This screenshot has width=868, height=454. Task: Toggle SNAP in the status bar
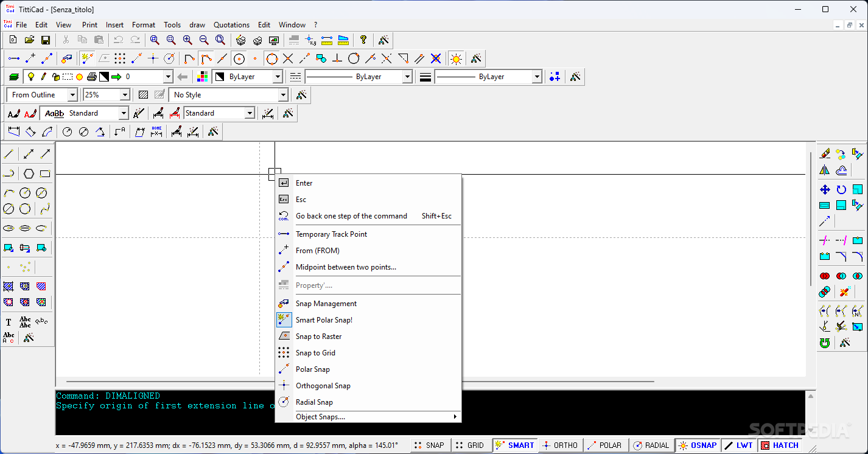[x=429, y=445]
